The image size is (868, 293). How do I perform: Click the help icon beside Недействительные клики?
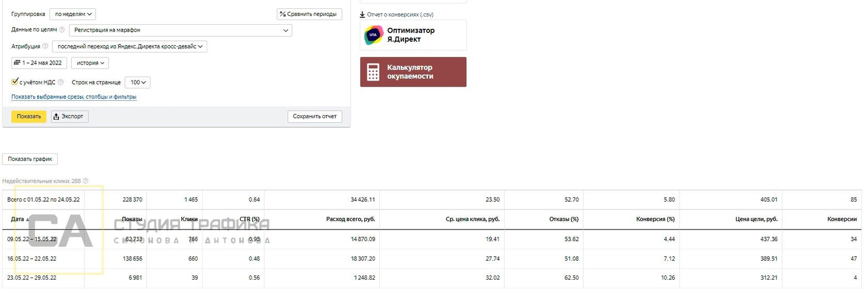[86, 181]
